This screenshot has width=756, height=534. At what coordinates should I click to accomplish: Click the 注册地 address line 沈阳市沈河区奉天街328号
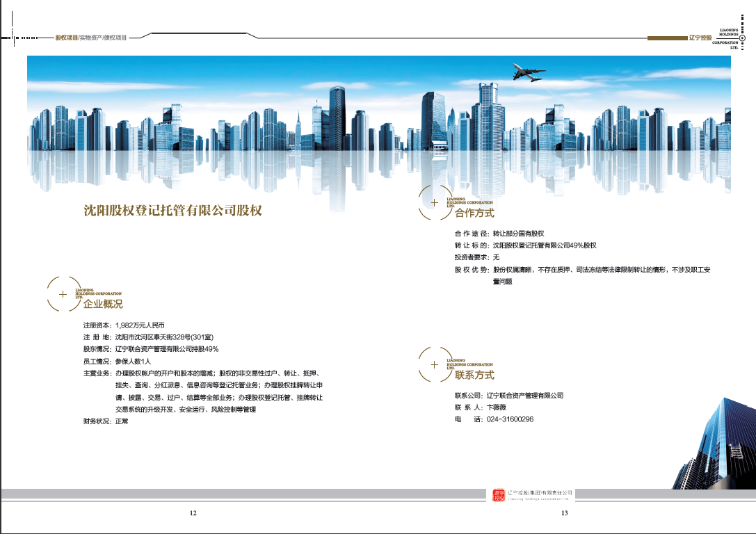tap(148, 337)
